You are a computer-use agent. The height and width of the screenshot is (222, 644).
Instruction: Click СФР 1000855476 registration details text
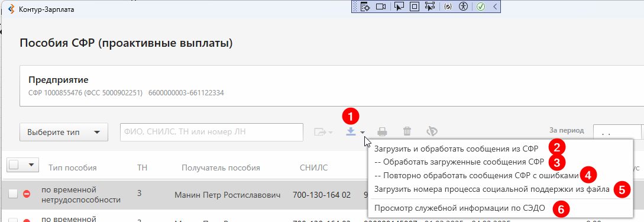[126, 93]
